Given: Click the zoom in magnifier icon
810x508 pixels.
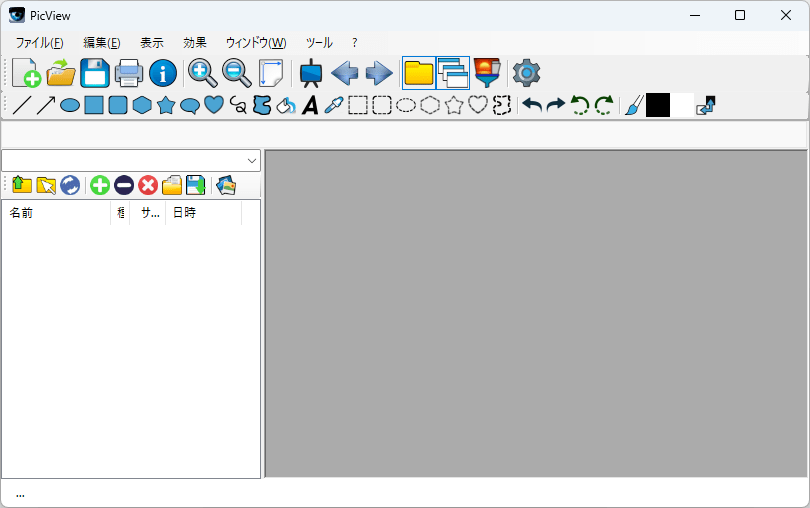Looking at the screenshot, I should 202,73.
